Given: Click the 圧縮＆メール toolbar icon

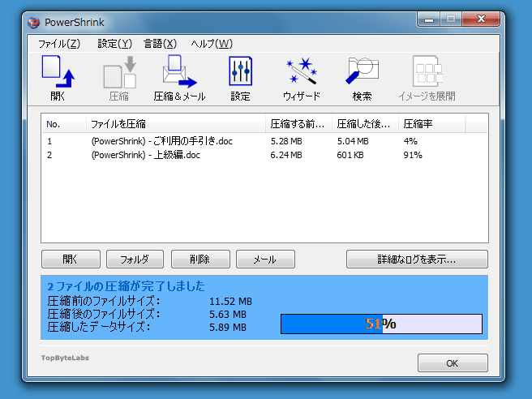Looking at the screenshot, I should pyautogui.click(x=179, y=78).
